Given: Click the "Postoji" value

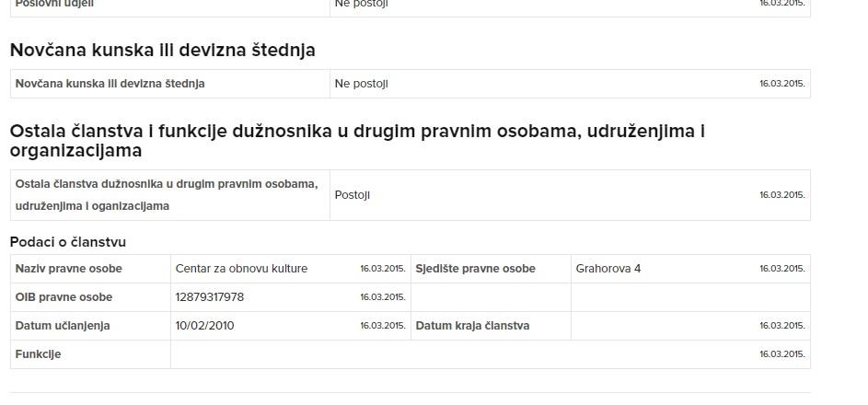Looking at the screenshot, I should 353,195.
